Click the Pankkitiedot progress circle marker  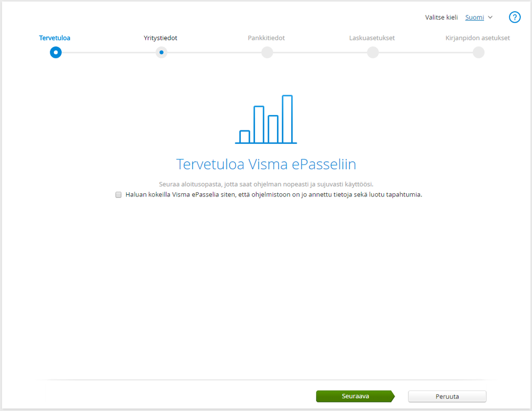click(x=267, y=52)
